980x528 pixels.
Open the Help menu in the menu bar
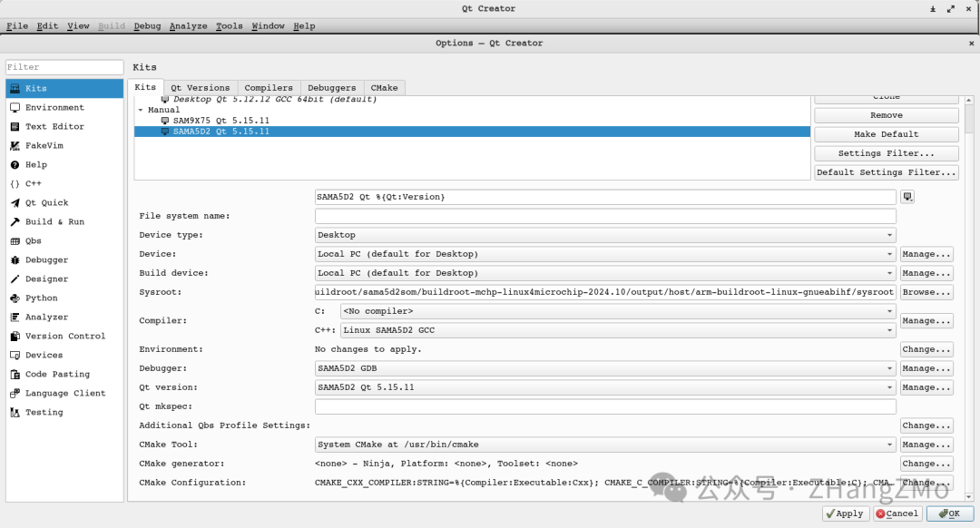coord(304,26)
